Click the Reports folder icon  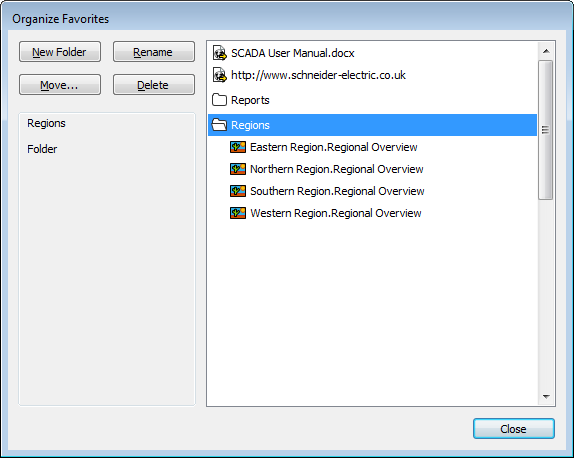coord(219,100)
